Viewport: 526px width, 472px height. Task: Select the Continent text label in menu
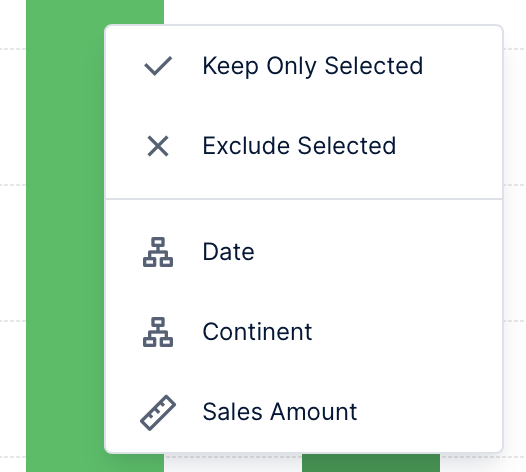click(257, 332)
